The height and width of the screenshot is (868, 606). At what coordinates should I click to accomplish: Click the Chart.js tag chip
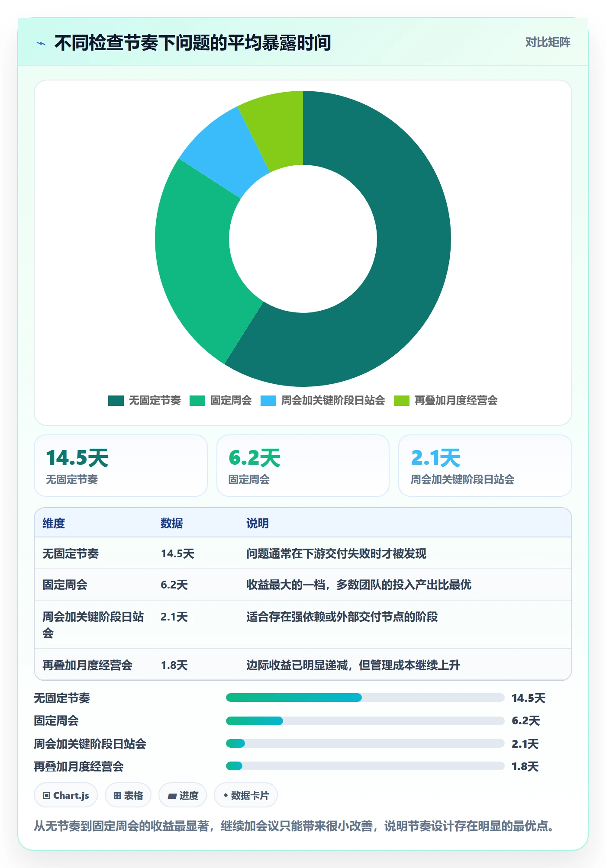[x=66, y=795]
